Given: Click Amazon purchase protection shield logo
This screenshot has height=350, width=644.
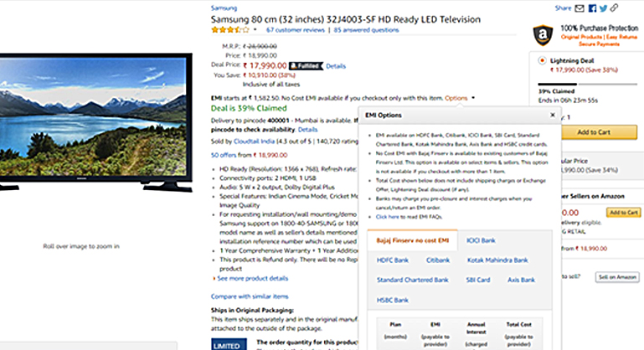Looking at the screenshot, I should 543,35.
